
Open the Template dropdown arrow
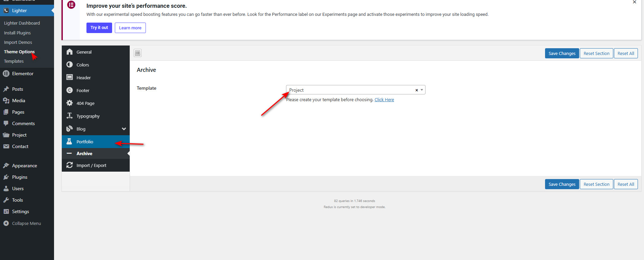tap(422, 90)
